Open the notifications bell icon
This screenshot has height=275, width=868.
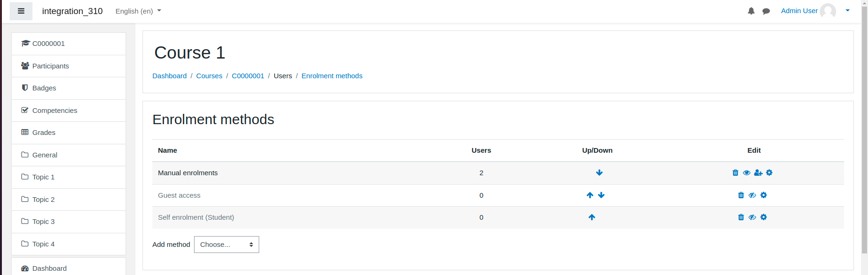[x=751, y=11]
